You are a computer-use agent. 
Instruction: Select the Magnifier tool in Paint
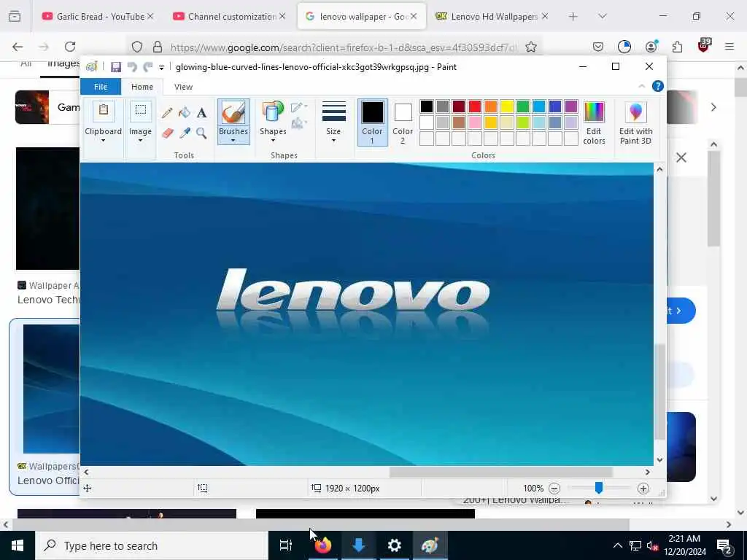pyautogui.click(x=201, y=133)
